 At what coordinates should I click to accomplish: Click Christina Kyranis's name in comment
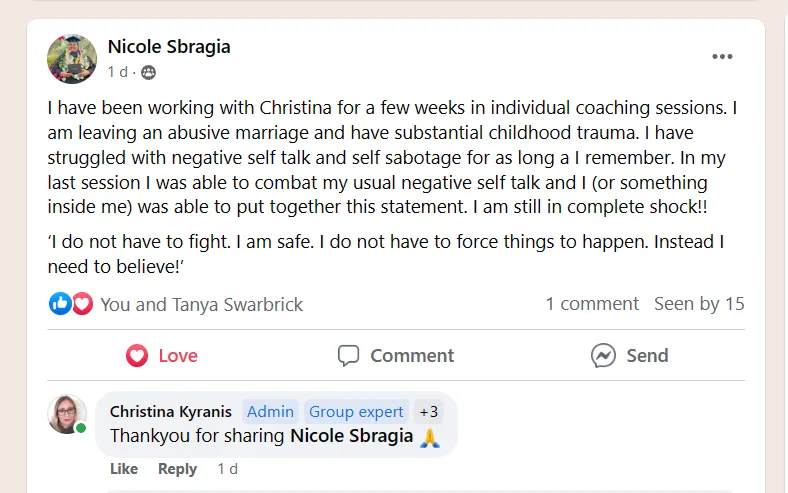point(170,411)
